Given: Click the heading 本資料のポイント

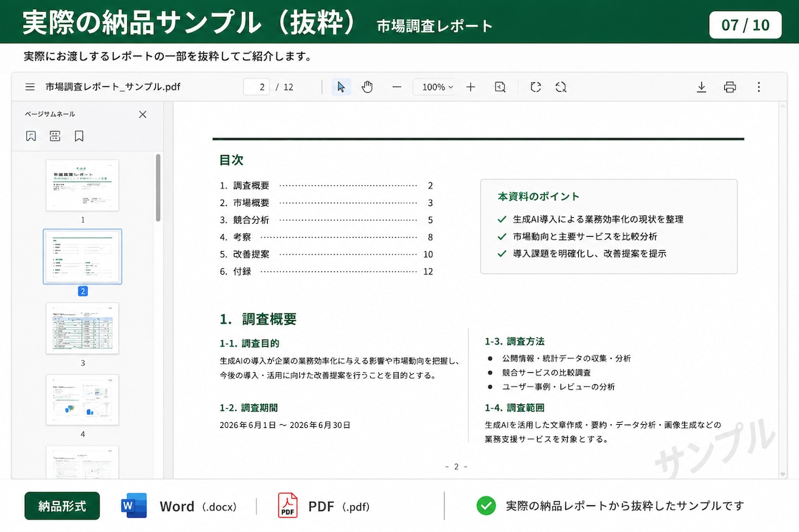Looking at the screenshot, I should [538, 196].
